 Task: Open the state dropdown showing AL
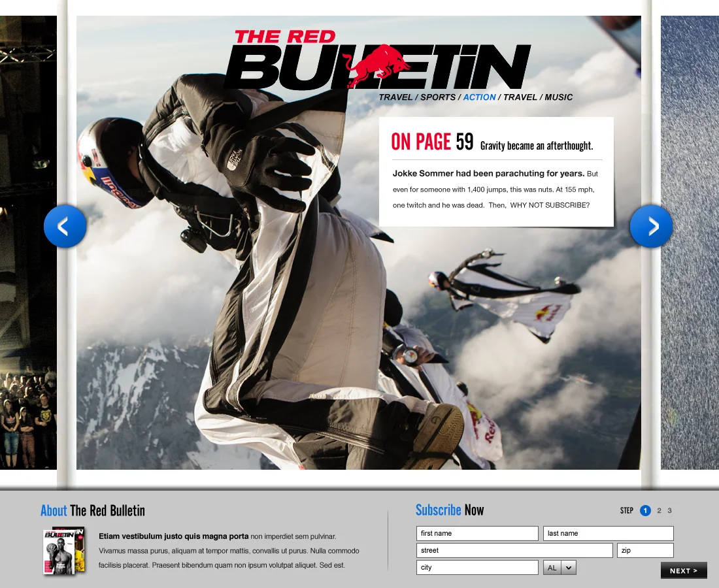(x=560, y=567)
